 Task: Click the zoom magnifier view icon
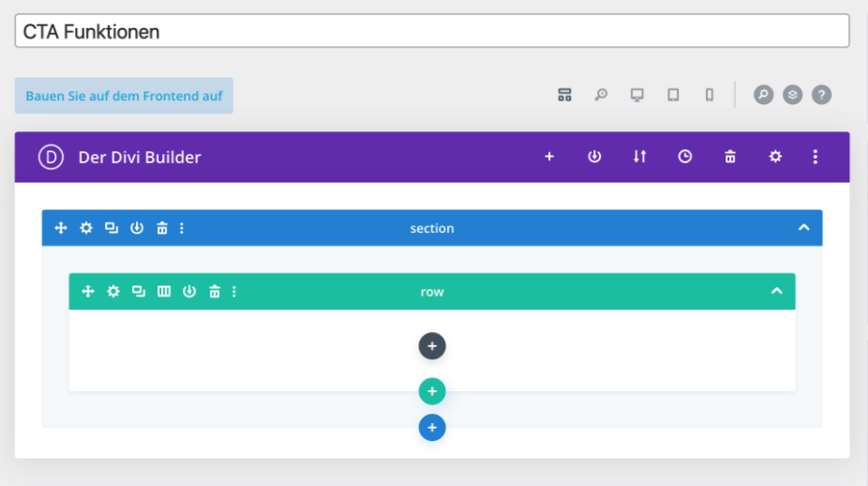coord(601,95)
